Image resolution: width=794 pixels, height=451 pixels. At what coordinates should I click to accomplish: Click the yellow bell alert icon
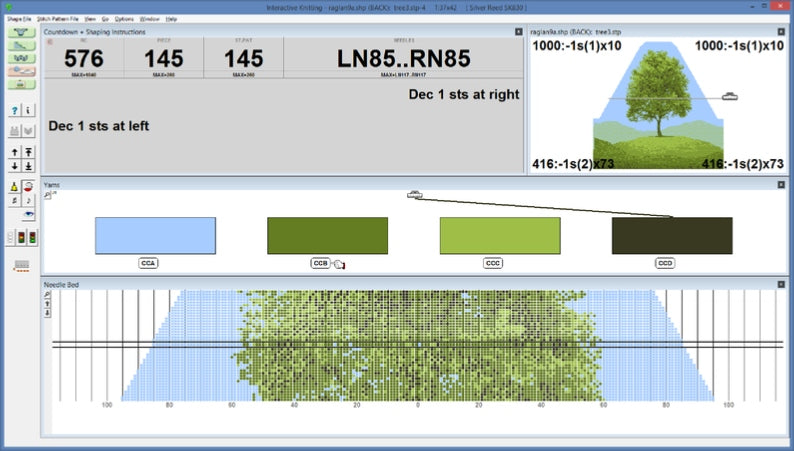[x=14, y=187]
